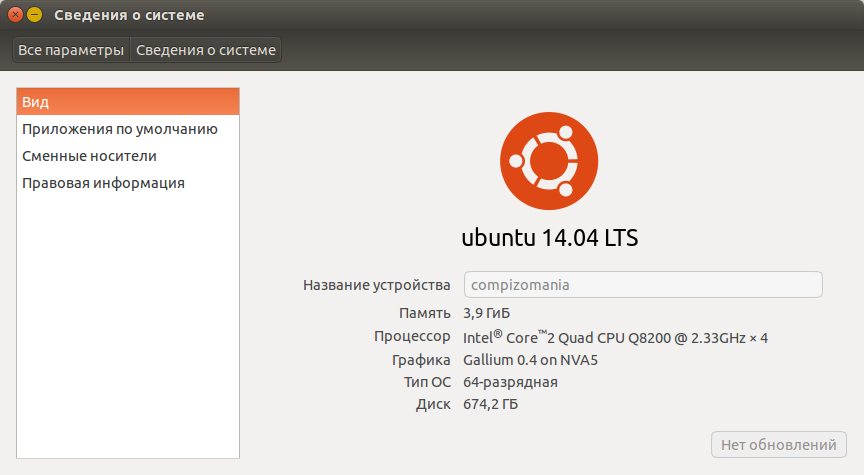This screenshot has width=864, height=475.
Task: Click the Нет обновлений button
Action: [779, 445]
